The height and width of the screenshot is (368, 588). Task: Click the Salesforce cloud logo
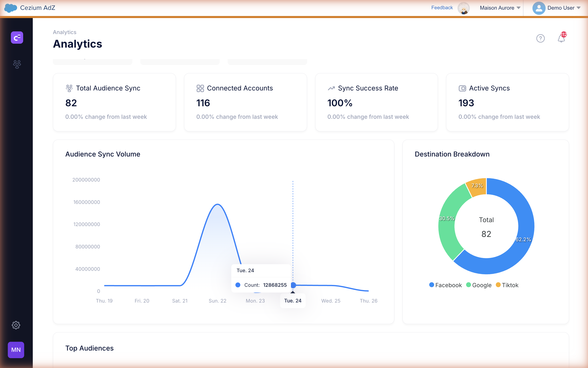[11, 8]
